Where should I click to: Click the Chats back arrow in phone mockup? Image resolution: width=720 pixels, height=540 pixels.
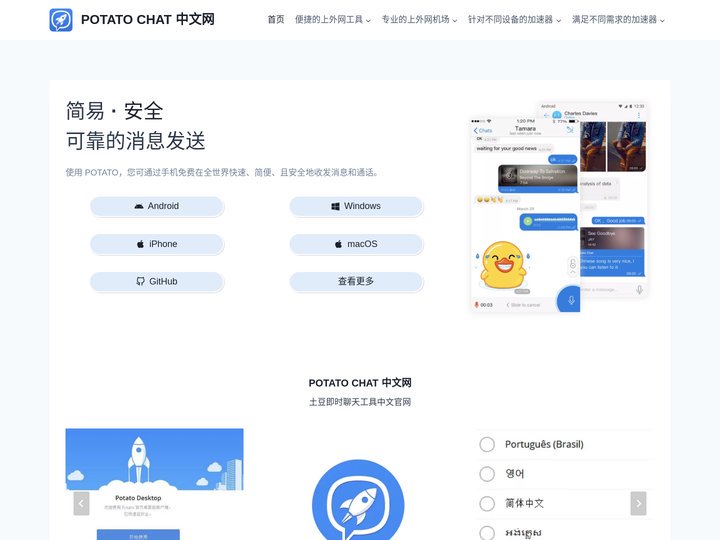coord(482,130)
